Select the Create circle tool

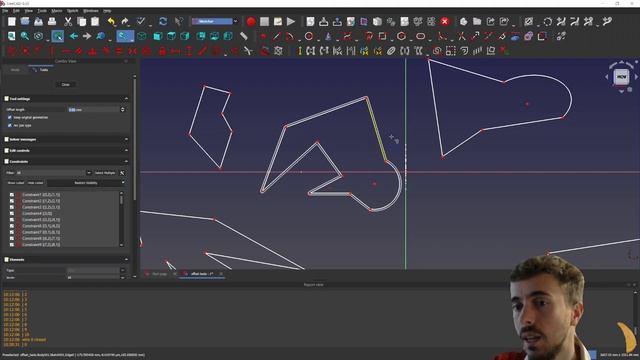[x=309, y=36]
